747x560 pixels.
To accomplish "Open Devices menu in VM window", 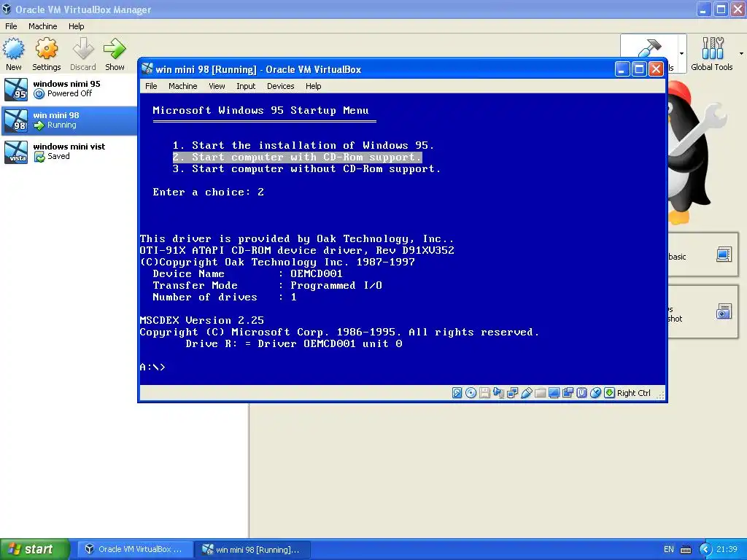I will pyautogui.click(x=280, y=86).
